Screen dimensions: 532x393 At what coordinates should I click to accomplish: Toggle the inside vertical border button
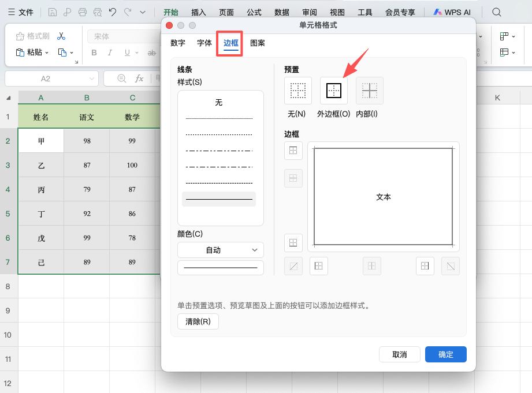(372, 266)
